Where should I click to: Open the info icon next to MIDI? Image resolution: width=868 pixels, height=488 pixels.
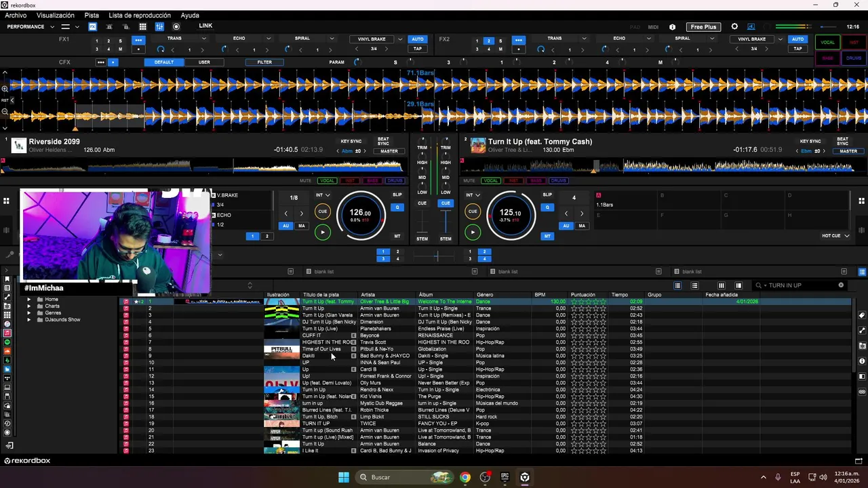click(x=672, y=27)
